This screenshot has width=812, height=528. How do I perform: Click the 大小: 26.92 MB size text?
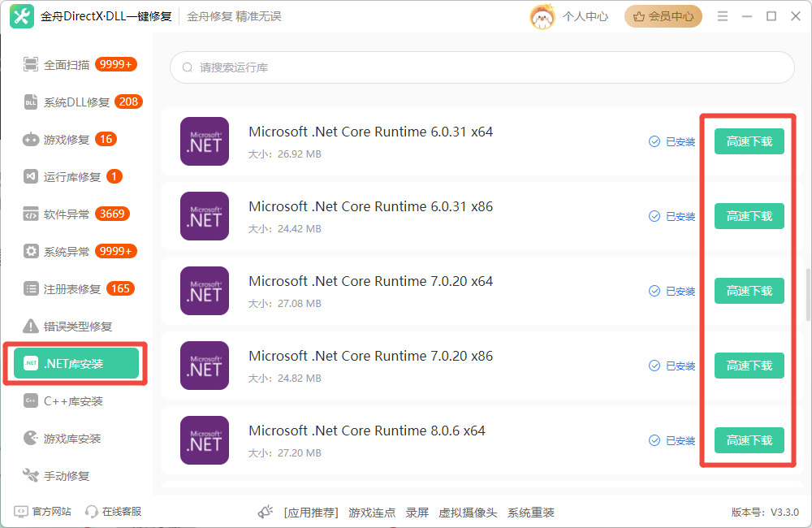[285, 154]
